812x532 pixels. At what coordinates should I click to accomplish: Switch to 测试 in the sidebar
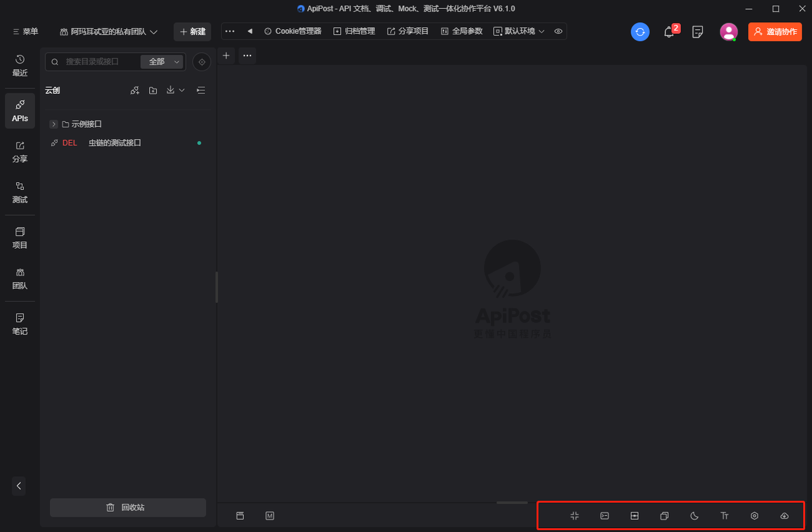[x=20, y=192]
